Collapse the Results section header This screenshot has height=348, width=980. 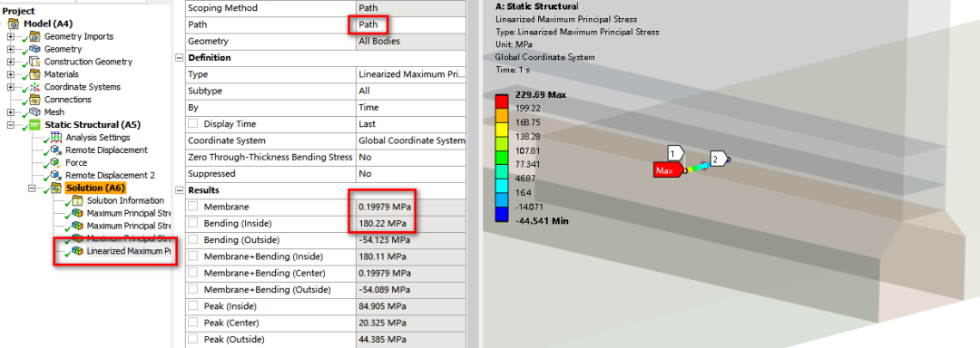pyautogui.click(x=180, y=190)
